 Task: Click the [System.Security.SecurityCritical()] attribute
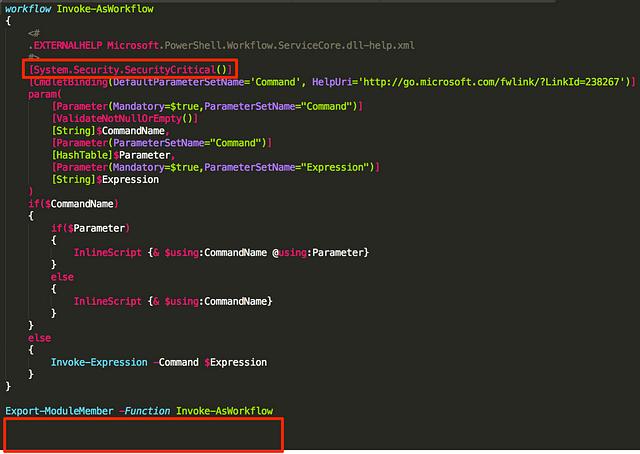click(130, 69)
